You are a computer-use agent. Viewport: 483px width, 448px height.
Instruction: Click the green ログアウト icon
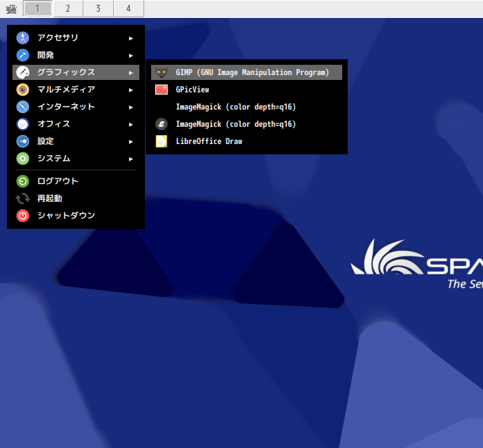pyautogui.click(x=23, y=181)
